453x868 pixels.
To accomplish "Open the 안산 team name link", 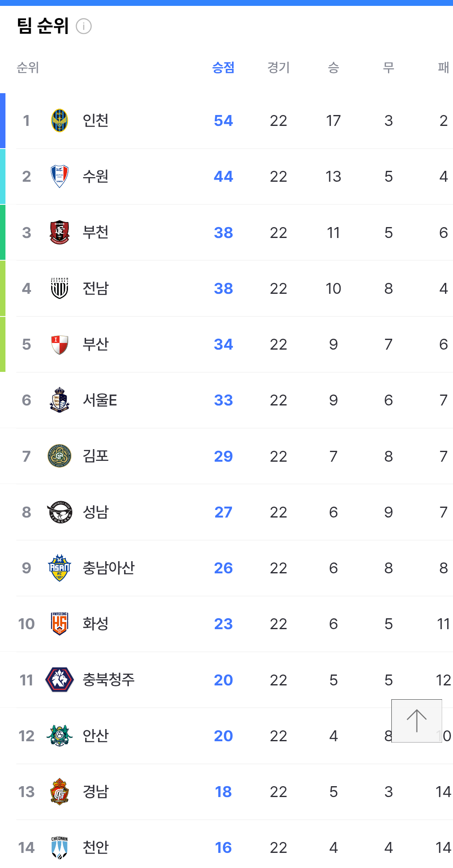I will click(96, 736).
